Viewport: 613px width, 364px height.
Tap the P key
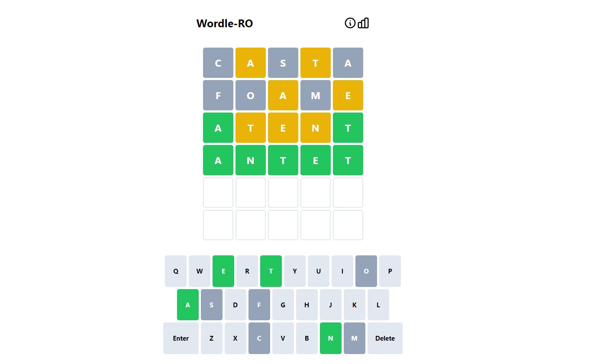pos(390,271)
